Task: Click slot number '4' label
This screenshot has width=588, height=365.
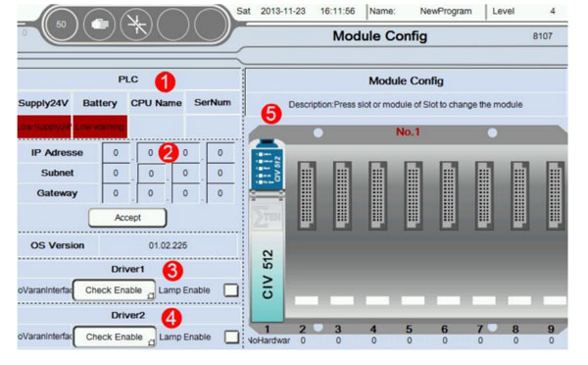Action: point(373,330)
